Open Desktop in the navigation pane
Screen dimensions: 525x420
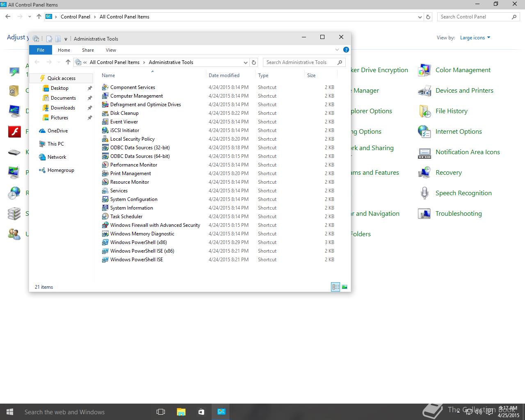[x=59, y=88]
